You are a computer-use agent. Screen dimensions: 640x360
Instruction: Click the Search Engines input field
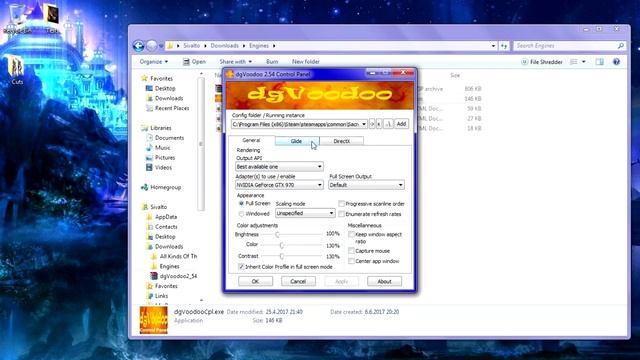pyautogui.click(x=565, y=46)
